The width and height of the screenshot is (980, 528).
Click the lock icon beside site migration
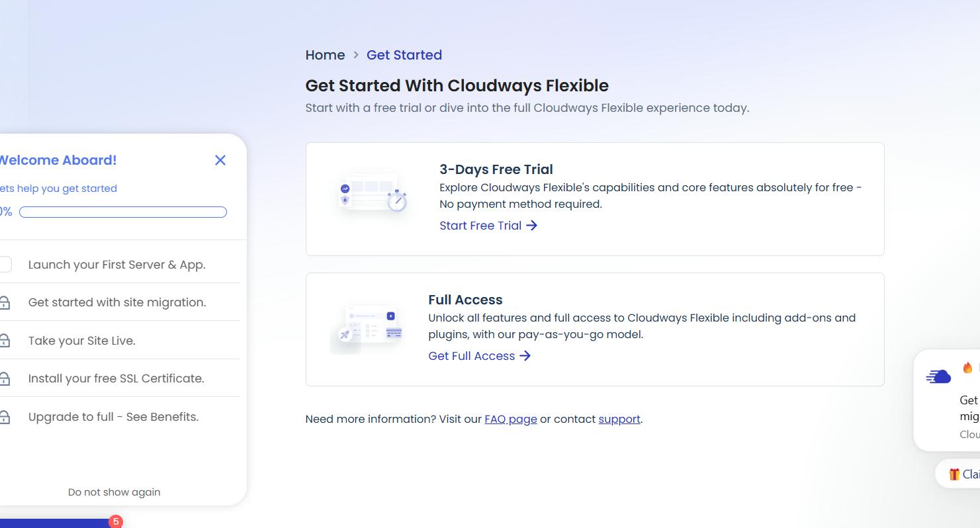(5, 303)
